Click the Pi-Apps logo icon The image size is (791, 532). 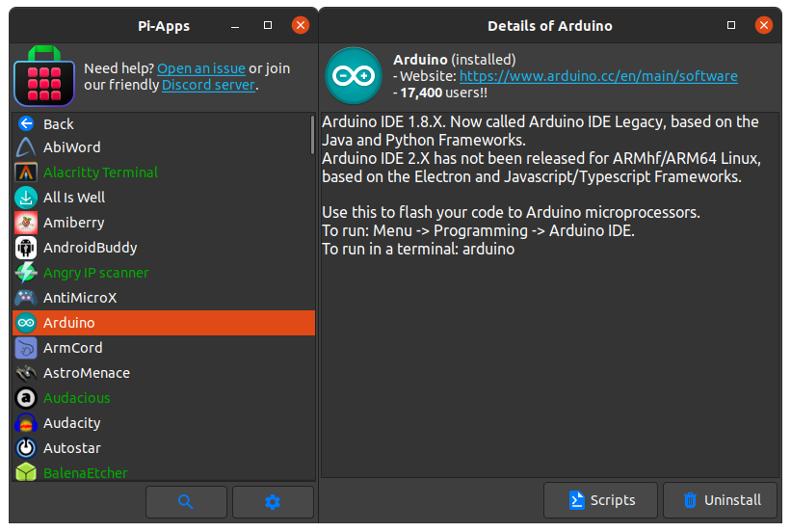[x=43, y=77]
